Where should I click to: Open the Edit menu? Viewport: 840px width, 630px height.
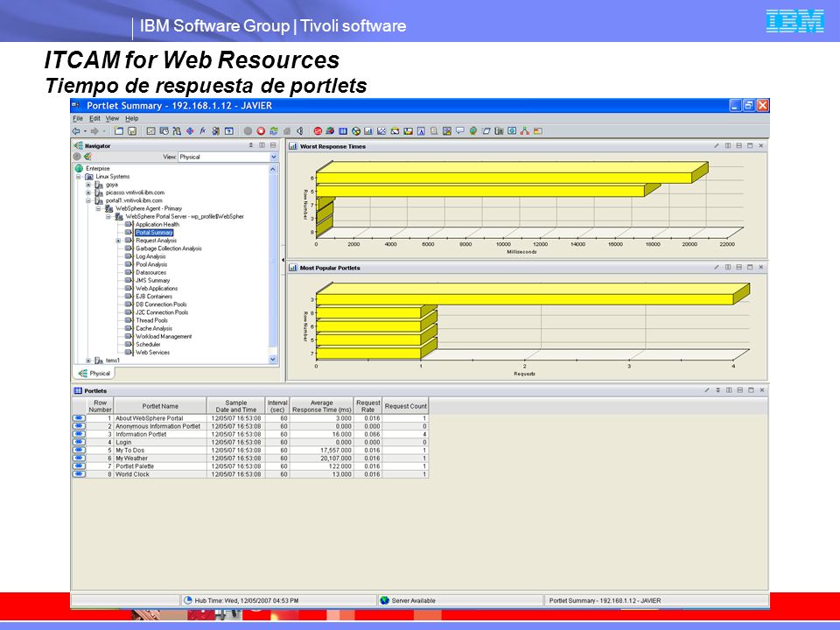click(x=94, y=118)
